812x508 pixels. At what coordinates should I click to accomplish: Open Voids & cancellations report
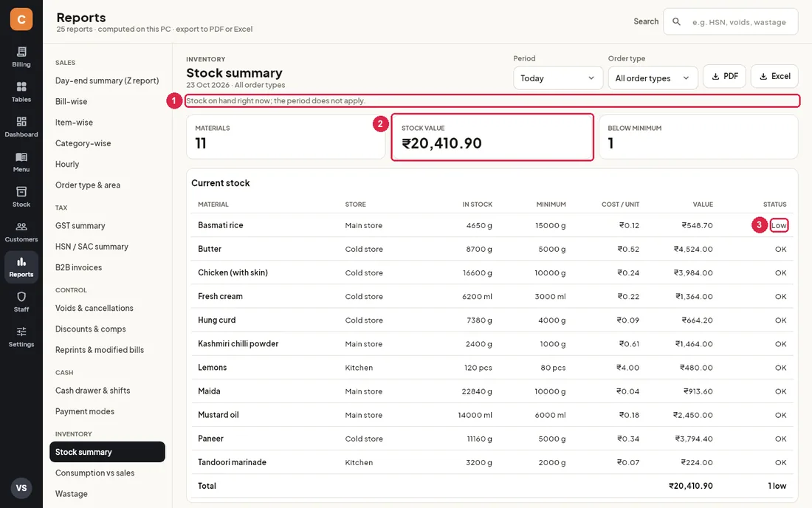pyautogui.click(x=107, y=308)
